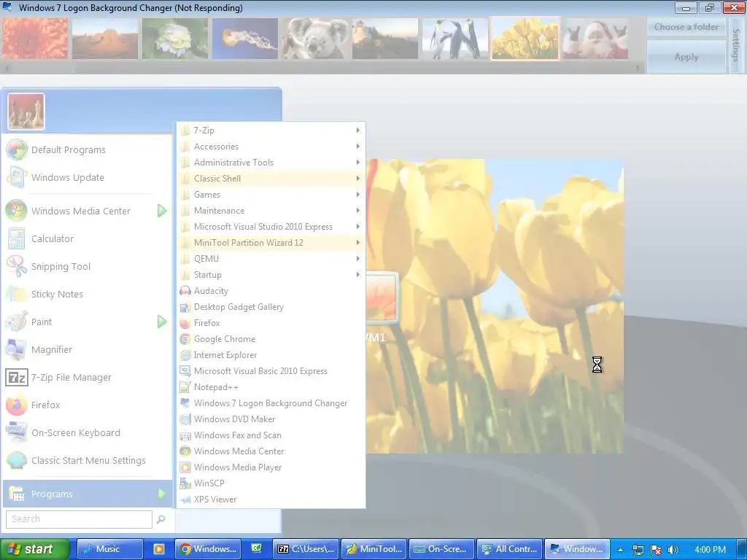Viewport: 747px width, 560px height.
Task: Expand Administrative Tools folder
Action: [x=271, y=163]
